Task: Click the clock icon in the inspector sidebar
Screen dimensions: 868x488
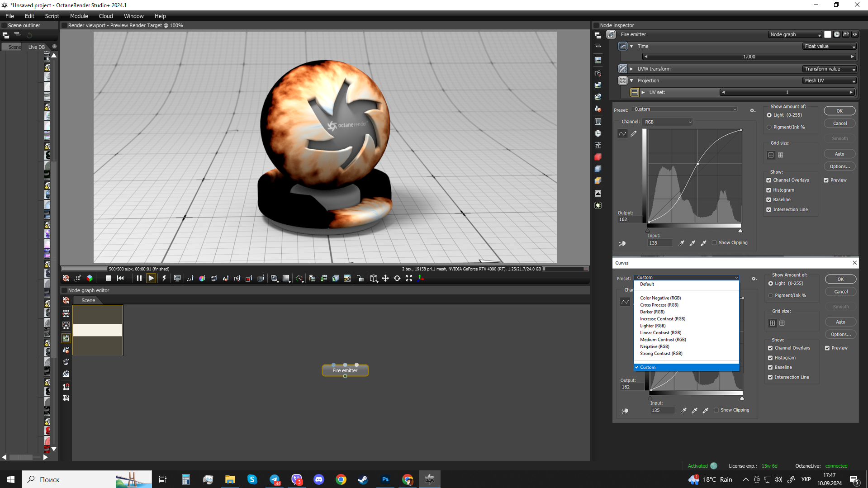Action: (598, 133)
